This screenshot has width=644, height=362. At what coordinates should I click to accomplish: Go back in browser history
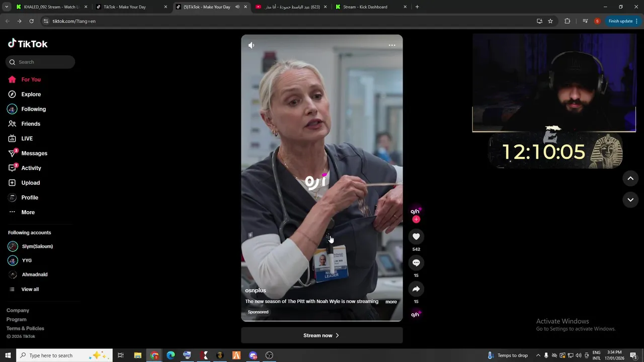pyautogui.click(x=7, y=21)
